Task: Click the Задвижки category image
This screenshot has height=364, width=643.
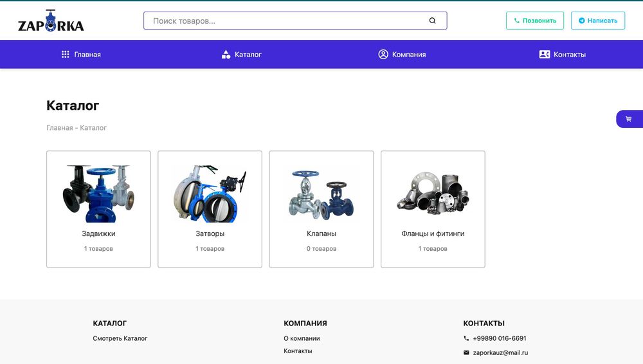Action: (x=98, y=194)
